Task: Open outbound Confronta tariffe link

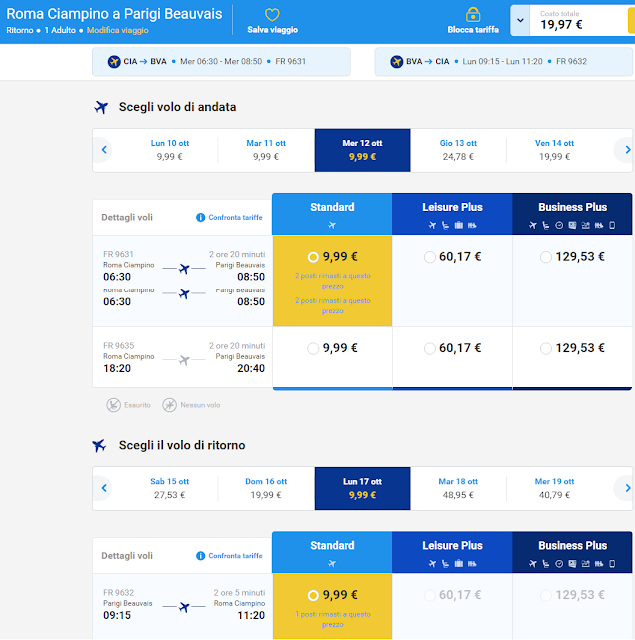Action: pyautogui.click(x=235, y=218)
